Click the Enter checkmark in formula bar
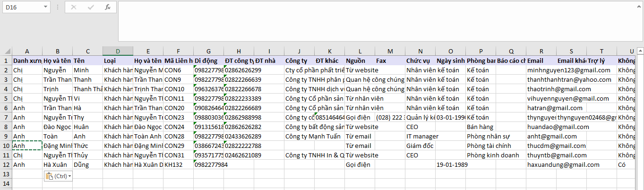644x190 pixels. point(90,7)
